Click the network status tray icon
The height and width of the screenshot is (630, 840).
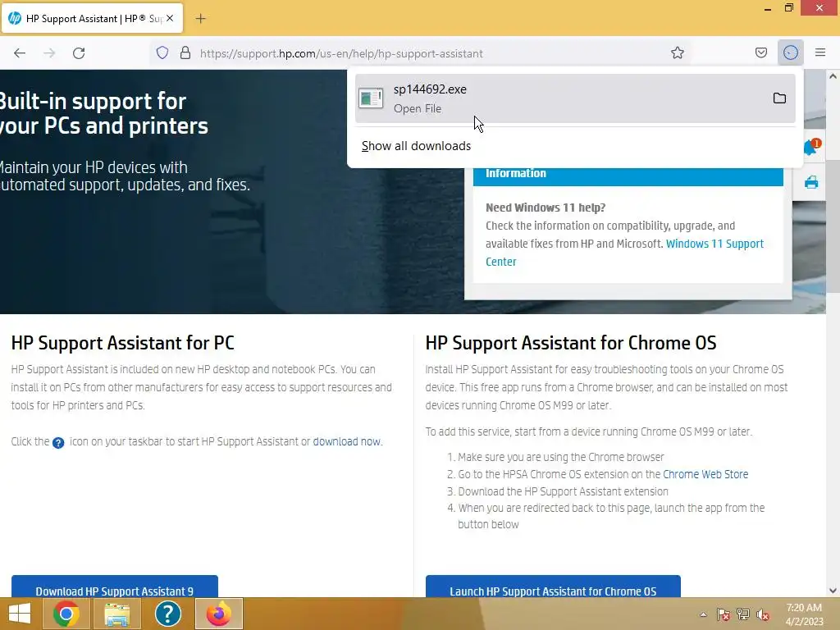(x=743, y=614)
